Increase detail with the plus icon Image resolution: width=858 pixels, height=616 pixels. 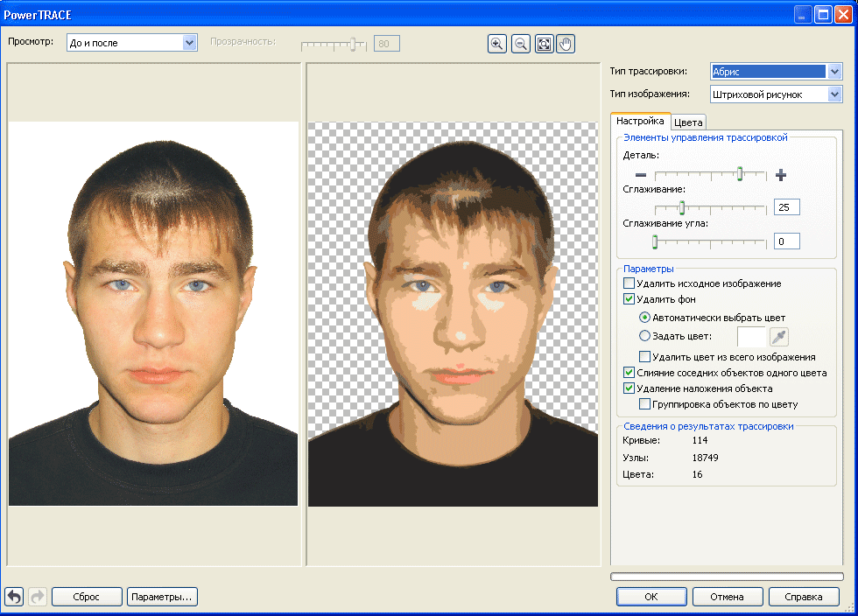pos(781,175)
